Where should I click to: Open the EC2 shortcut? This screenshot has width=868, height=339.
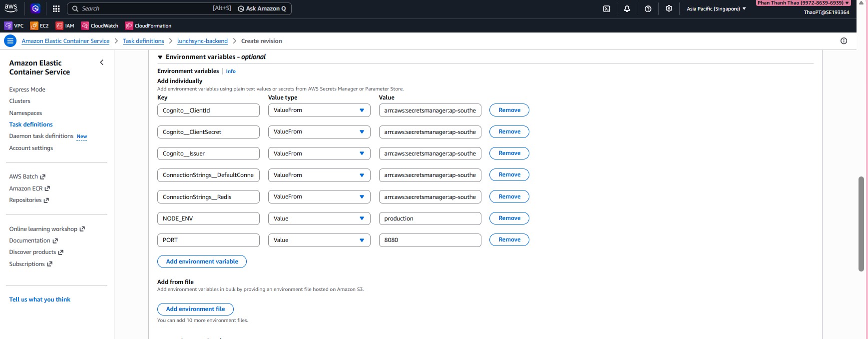pos(39,25)
